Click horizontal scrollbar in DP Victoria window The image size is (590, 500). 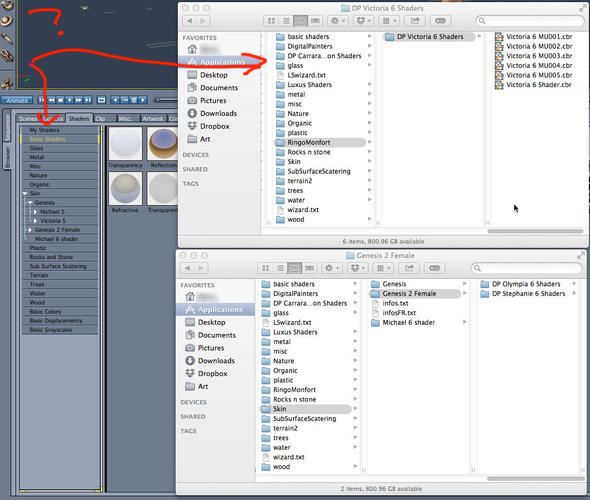pos(535,231)
